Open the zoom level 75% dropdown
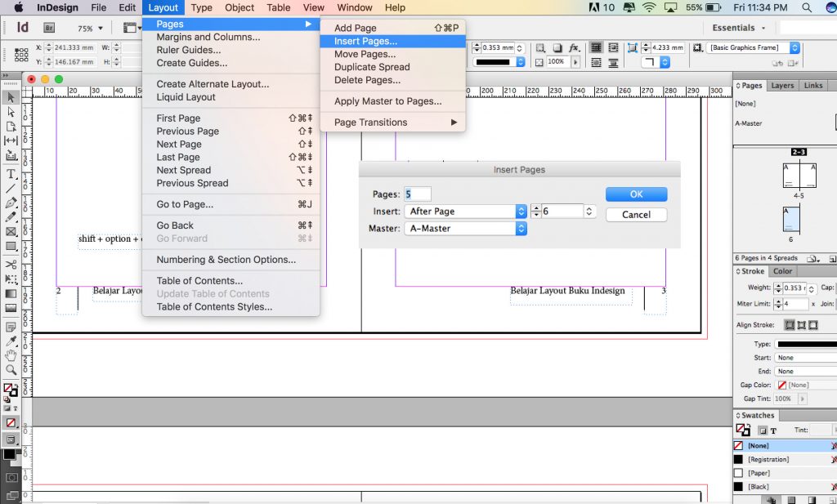837x504 pixels. (x=90, y=29)
